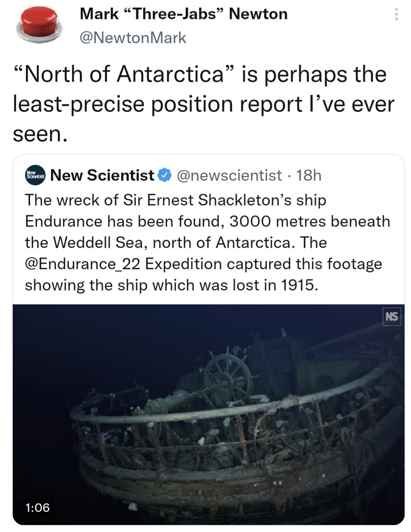Open the quoted New Scientist tweet text
The image size is (411, 532).
207,243
